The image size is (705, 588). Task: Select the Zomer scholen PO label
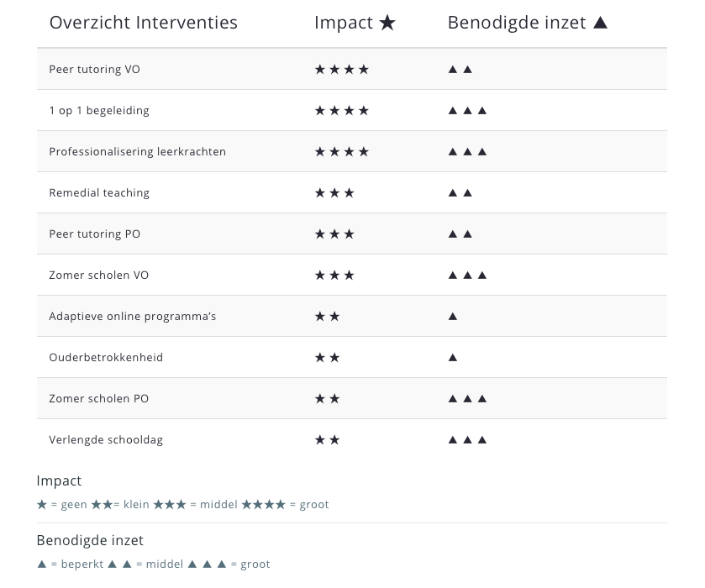click(98, 399)
